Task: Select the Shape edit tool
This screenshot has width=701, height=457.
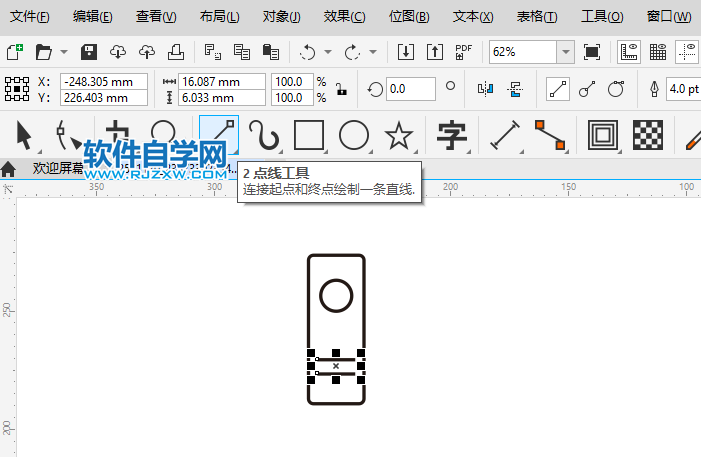Action: pos(67,135)
